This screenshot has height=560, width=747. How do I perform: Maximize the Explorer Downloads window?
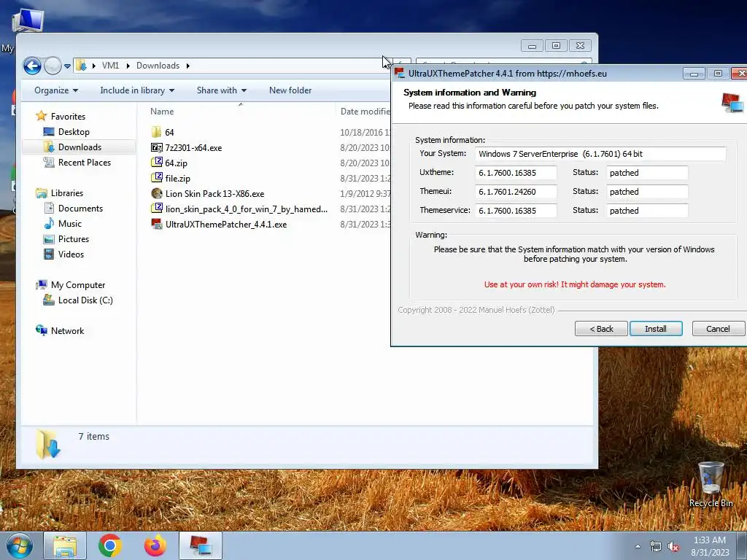tap(556, 46)
